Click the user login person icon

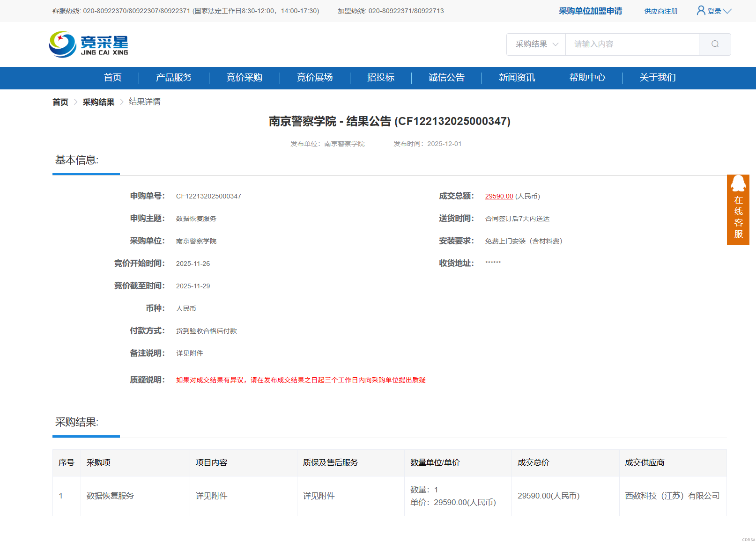(700, 11)
